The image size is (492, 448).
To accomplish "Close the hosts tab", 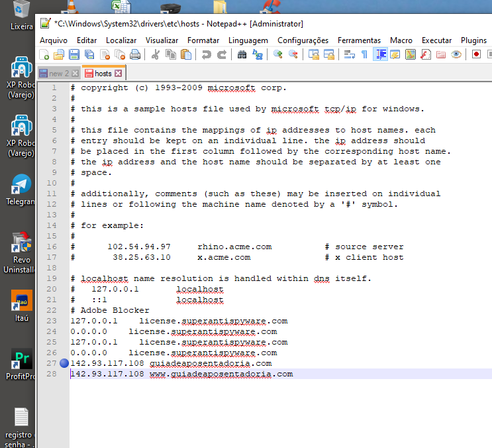I will pyautogui.click(x=119, y=74).
